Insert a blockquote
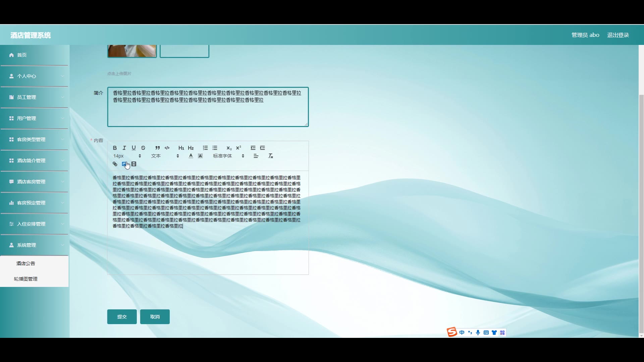The height and width of the screenshot is (362, 644). click(157, 148)
